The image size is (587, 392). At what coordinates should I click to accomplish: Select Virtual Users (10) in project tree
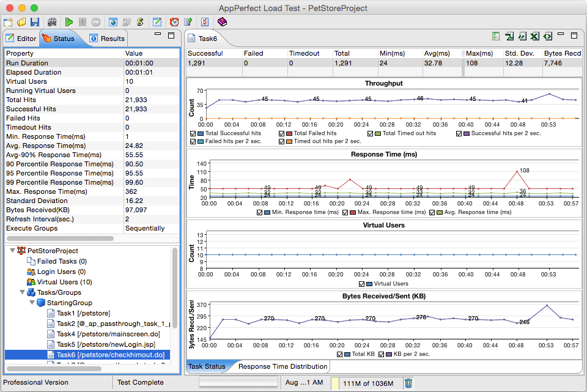pyautogui.click(x=64, y=282)
